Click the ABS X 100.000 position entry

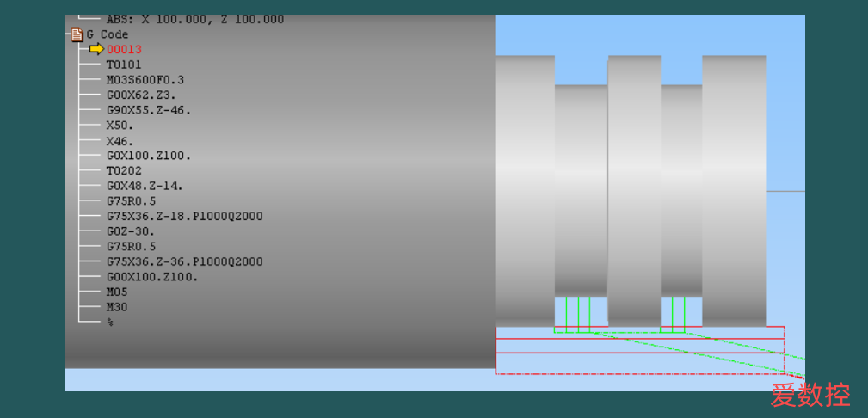195,20
